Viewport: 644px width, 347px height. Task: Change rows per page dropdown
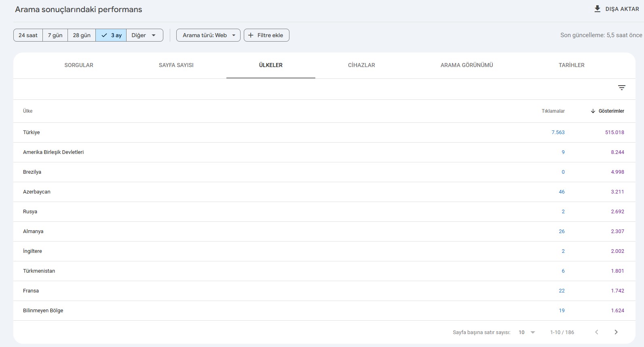[527, 332]
